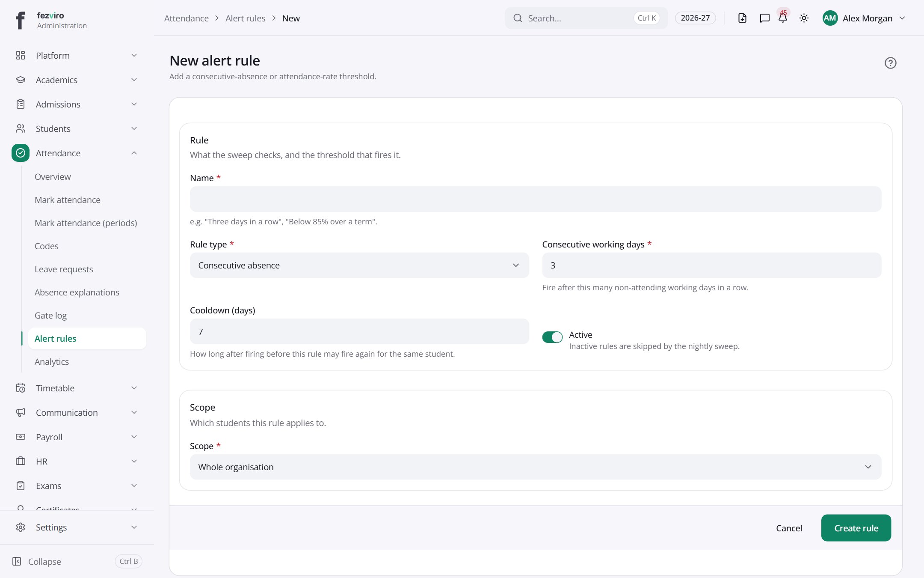Expand the Timetable menu chevron

[x=134, y=388]
